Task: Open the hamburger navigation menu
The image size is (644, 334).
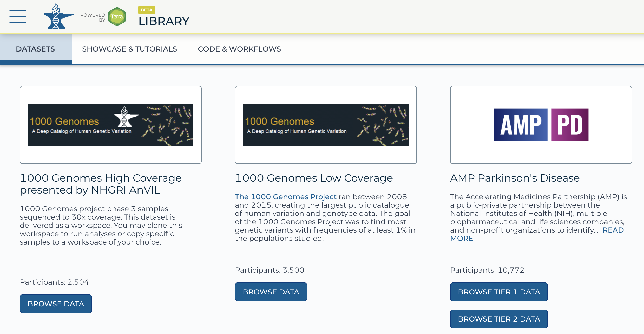Action: tap(18, 17)
